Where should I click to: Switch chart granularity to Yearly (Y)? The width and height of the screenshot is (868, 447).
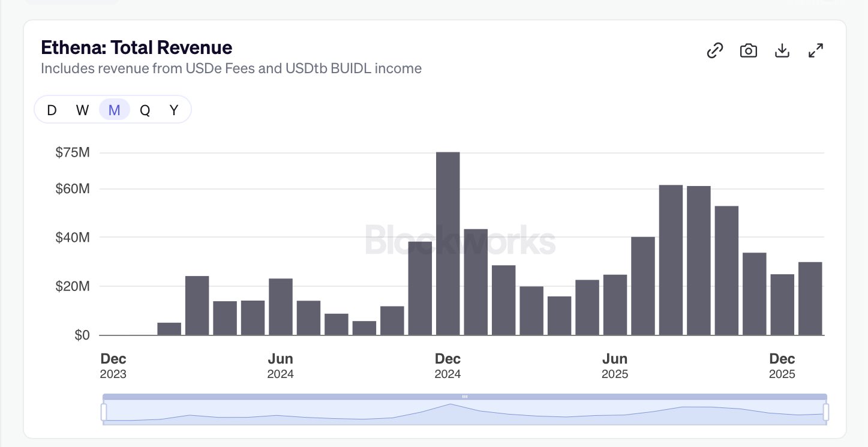pyautogui.click(x=174, y=110)
